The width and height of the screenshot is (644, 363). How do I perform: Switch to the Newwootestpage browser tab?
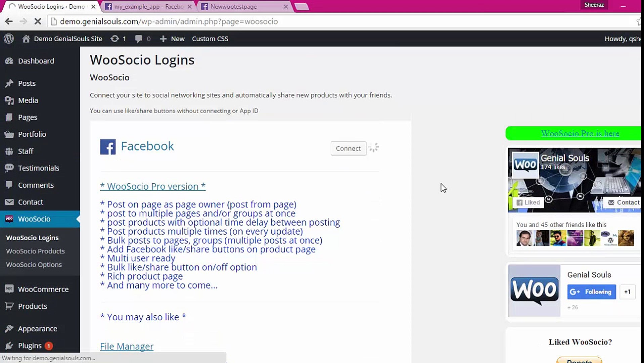click(233, 6)
